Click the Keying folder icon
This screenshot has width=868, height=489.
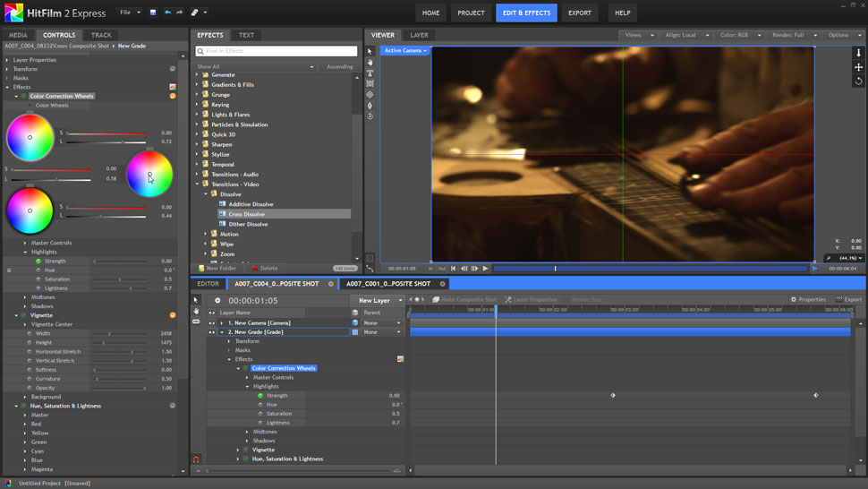pyautogui.click(x=205, y=105)
